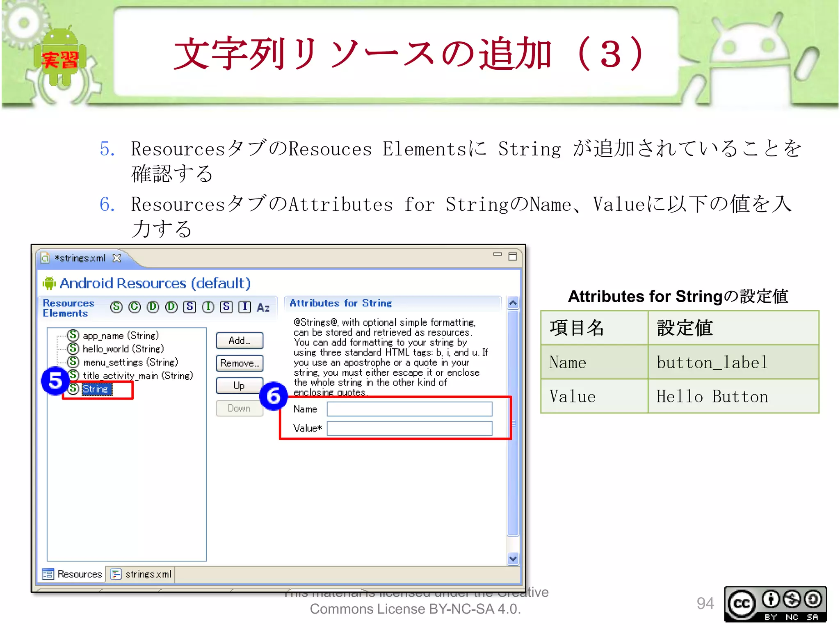
Task: Toggle the first green D Dimension filter icon
Action: 153,307
